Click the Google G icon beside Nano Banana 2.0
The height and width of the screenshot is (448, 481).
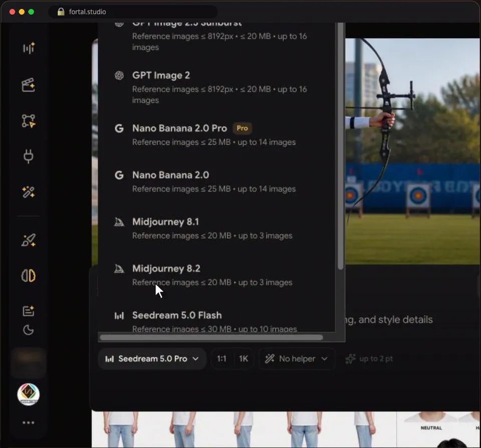119,175
